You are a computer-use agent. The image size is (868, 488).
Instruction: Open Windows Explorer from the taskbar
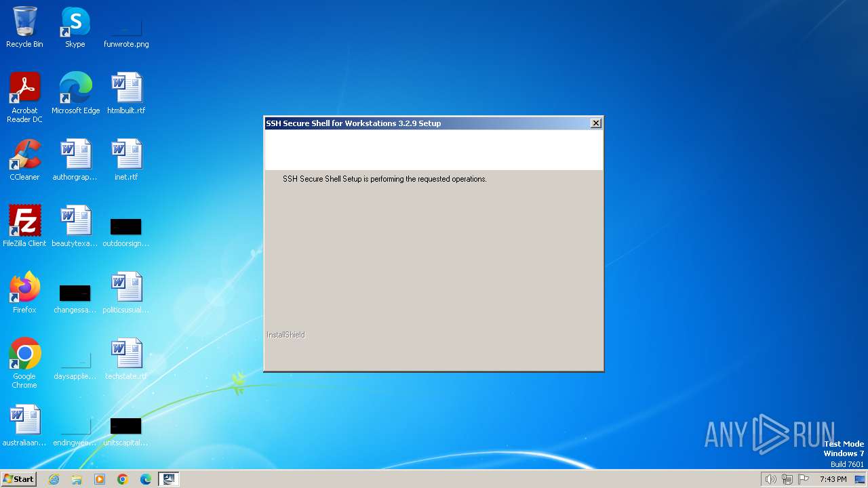[77, 479]
